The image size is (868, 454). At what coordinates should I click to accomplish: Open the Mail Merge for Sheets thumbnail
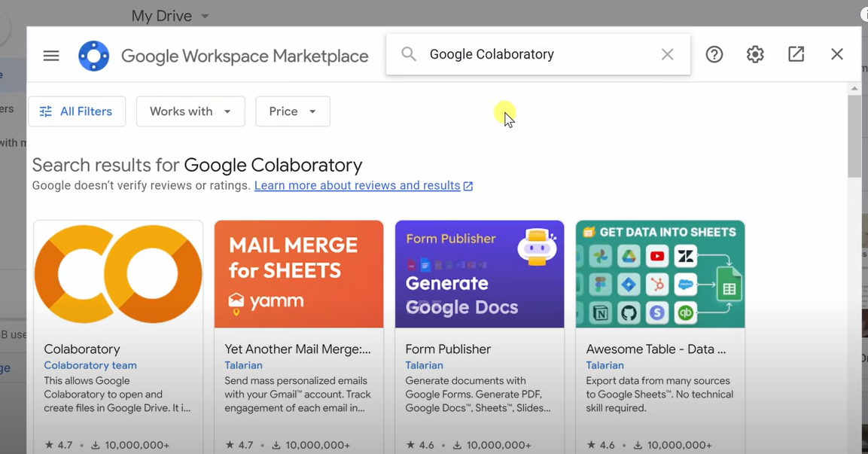(x=299, y=274)
